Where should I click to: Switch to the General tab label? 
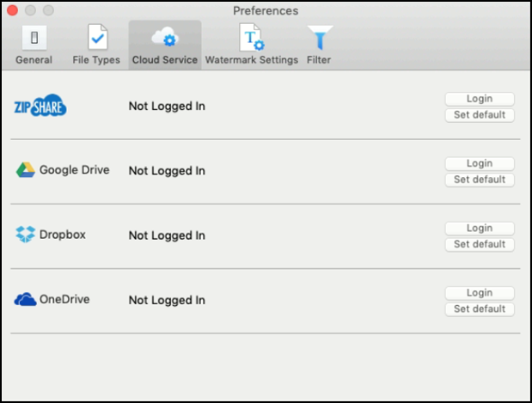point(34,60)
